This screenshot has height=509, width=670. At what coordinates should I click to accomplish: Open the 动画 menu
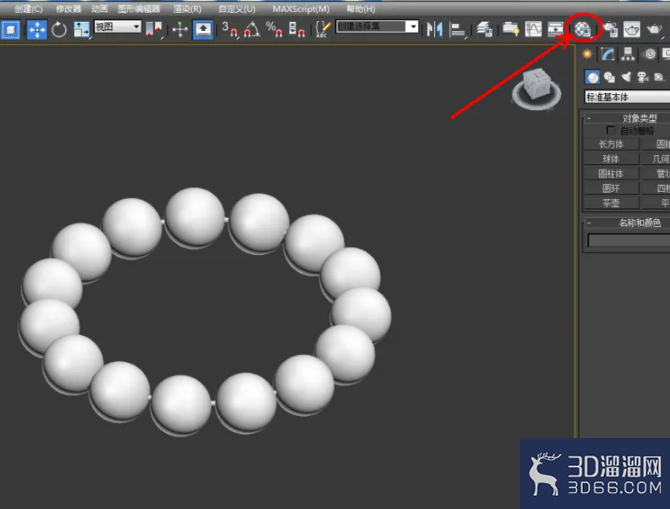tap(100, 9)
